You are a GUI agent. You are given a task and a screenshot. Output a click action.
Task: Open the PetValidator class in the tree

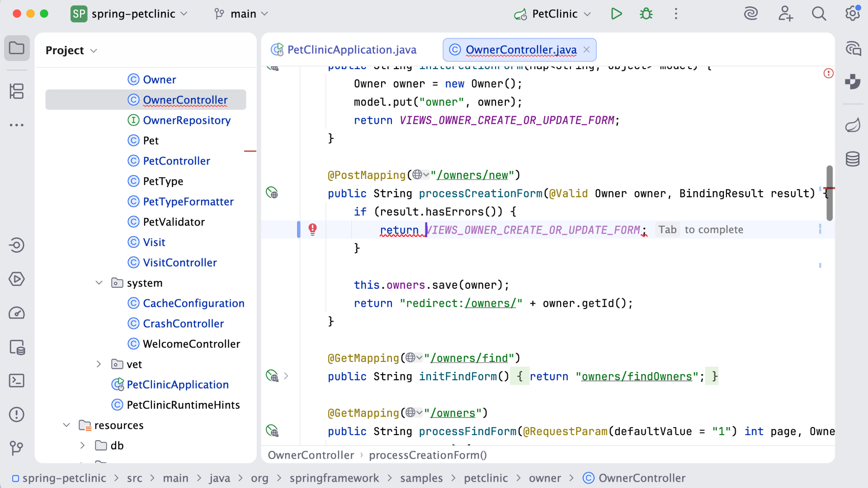click(x=174, y=222)
